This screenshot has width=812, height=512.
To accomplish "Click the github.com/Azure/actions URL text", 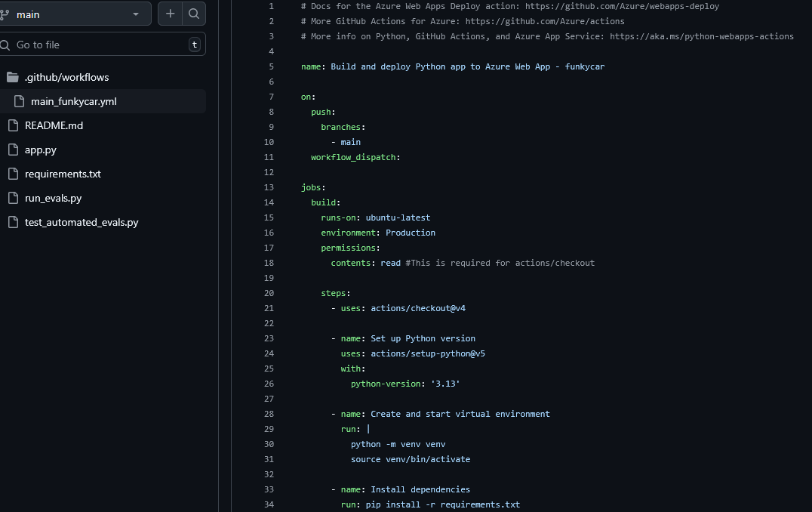I will [545, 21].
